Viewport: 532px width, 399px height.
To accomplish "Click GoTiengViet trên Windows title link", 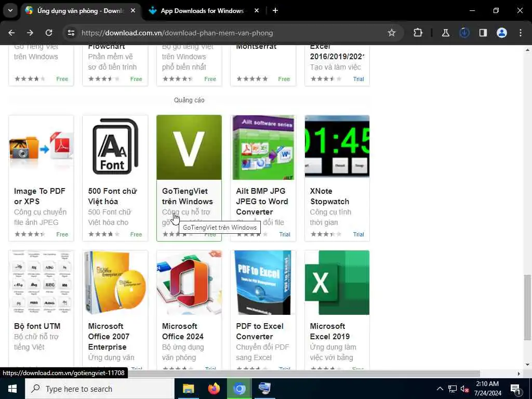I will (187, 196).
